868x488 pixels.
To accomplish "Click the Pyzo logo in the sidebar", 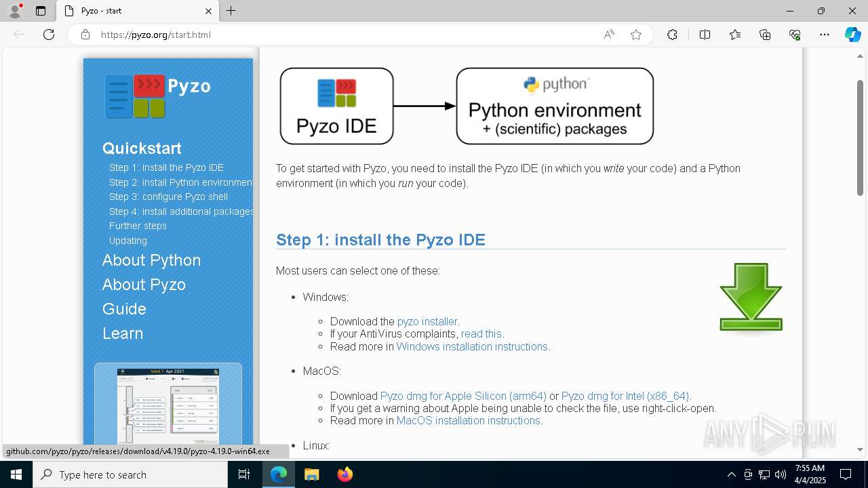I will tap(158, 96).
